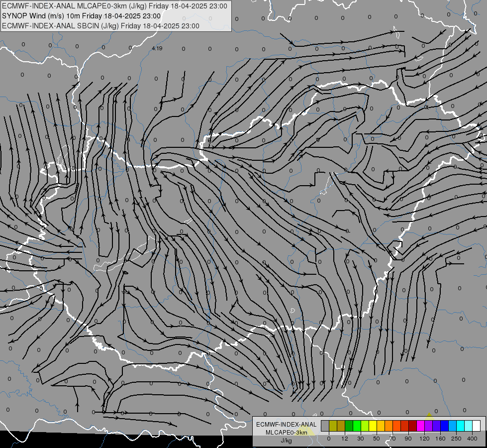The height and width of the screenshot is (448, 487).
Task: Click the gray swatch in the MLCAPE legend
Action: (x=325, y=426)
